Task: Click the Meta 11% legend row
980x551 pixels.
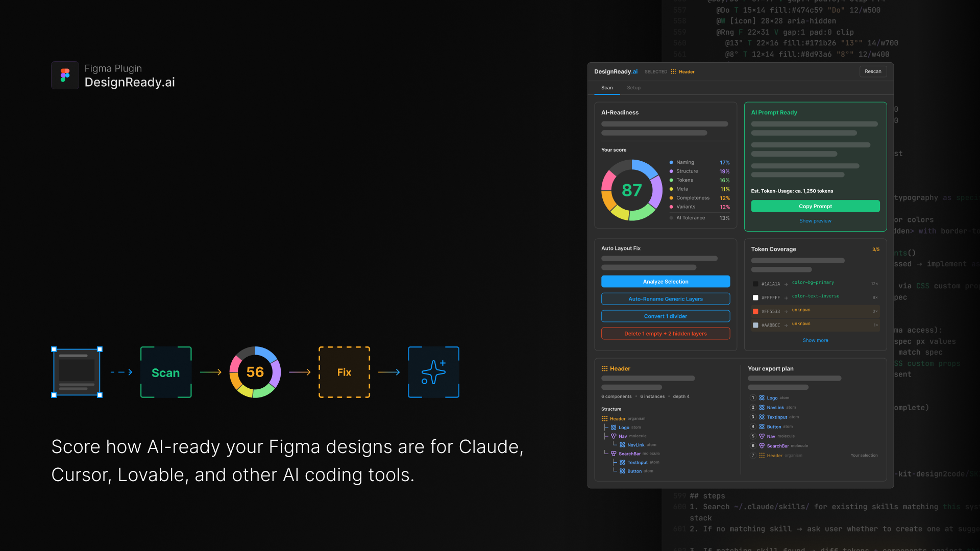Action: pos(699,189)
